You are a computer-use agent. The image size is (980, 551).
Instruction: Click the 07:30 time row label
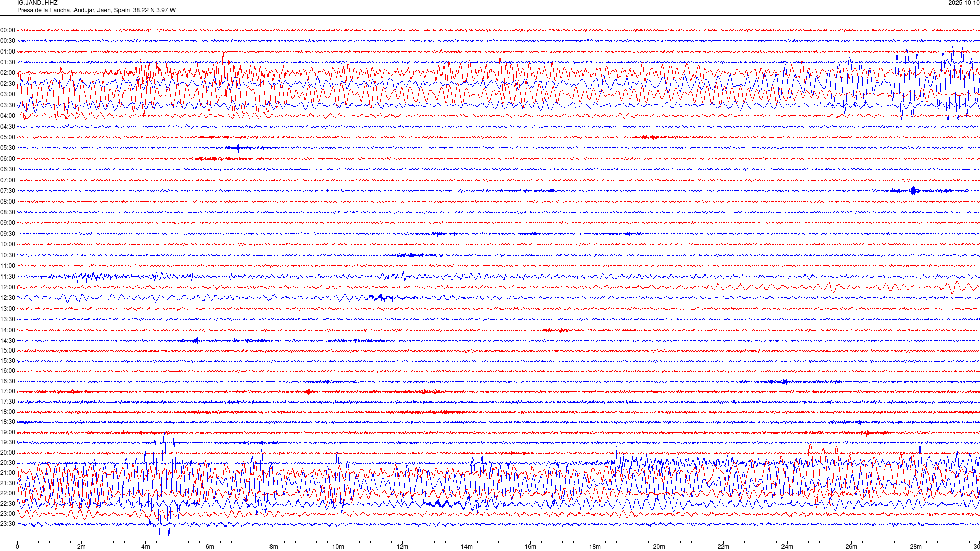point(8,191)
